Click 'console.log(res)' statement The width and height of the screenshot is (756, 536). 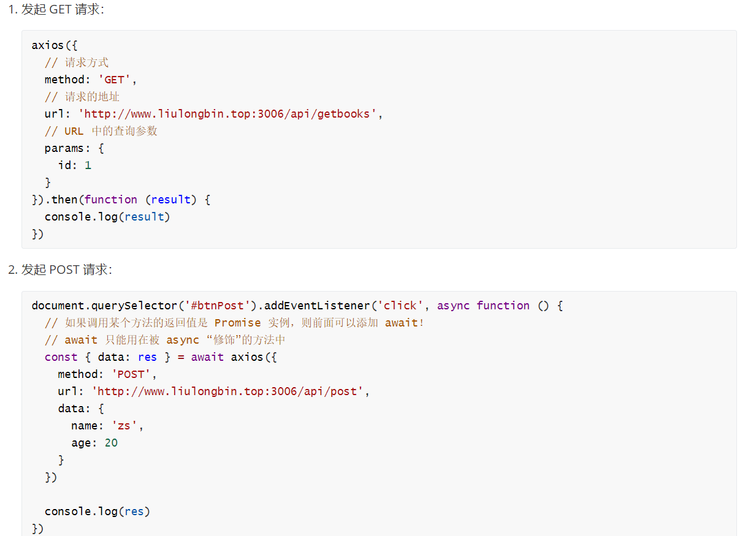point(97,511)
